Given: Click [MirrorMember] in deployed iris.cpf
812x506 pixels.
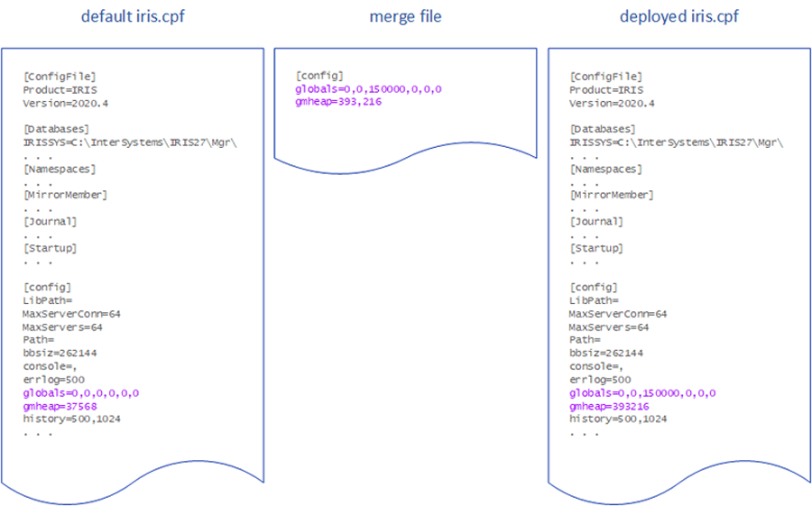Looking at the screenshot, I should click(612, 195).
